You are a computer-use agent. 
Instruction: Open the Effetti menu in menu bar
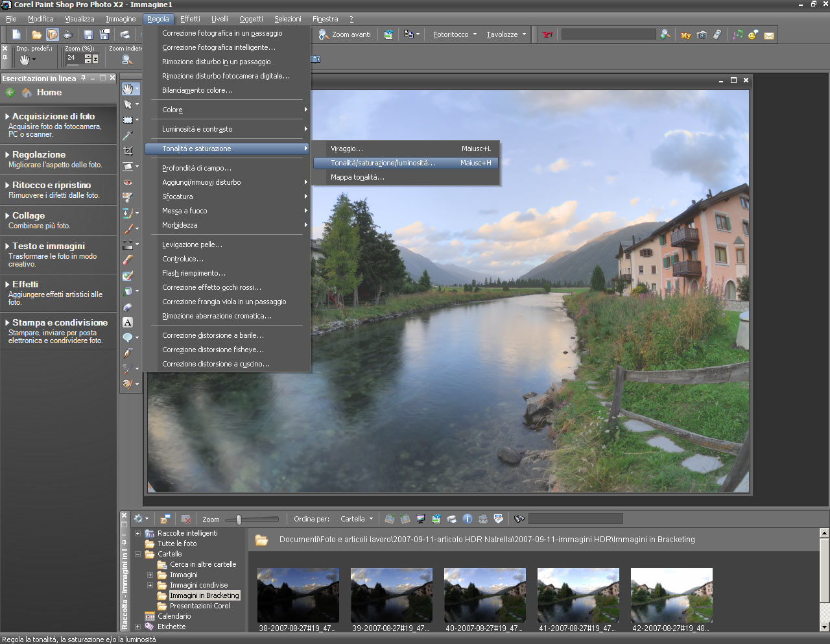tap(190, 19)
